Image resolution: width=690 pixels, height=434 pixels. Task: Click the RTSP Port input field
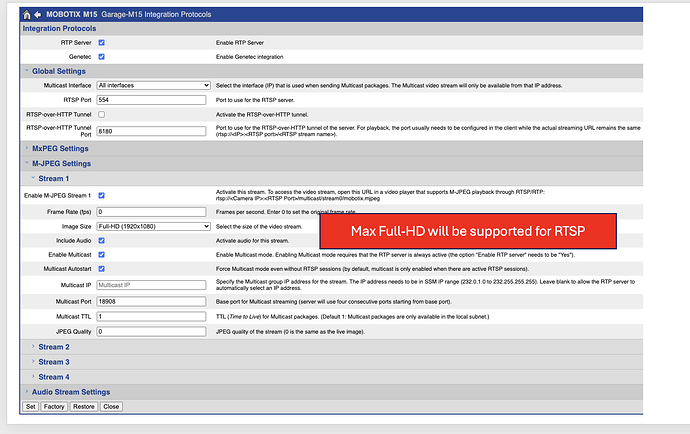151,100
